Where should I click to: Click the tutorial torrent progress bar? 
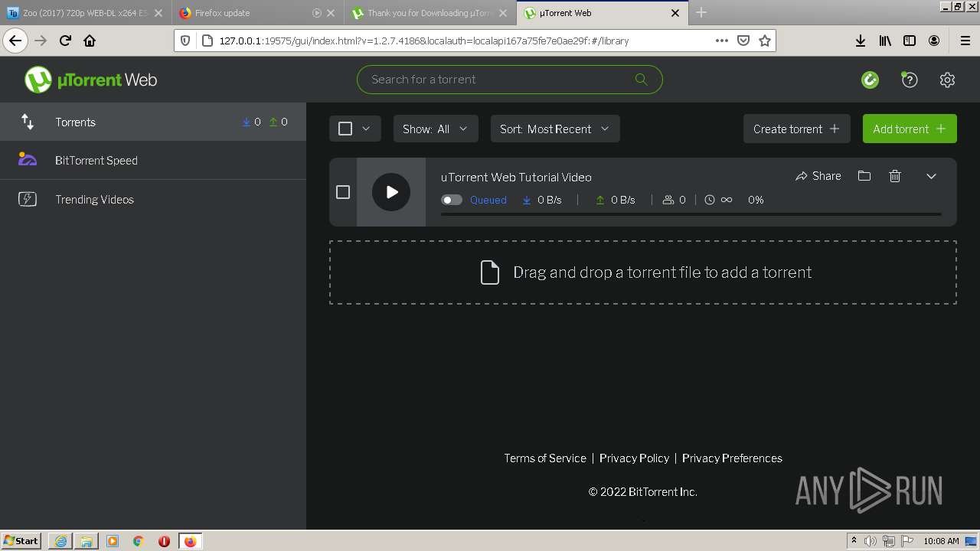coord(691,214)
